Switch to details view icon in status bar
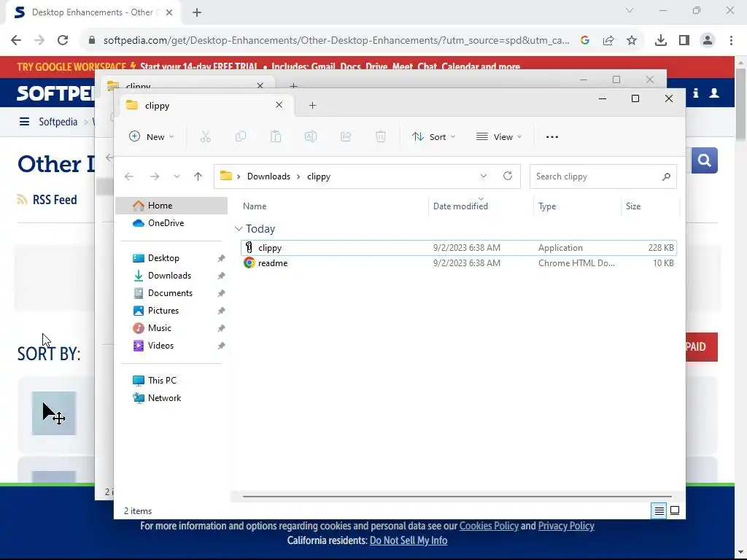Viewport: 747px width, 560px height. (x=659, y=511)
